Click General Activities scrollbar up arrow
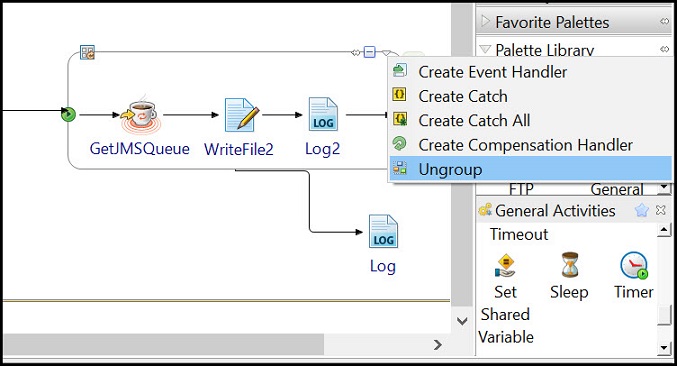677x366 pixels. [x=664, y=230]
